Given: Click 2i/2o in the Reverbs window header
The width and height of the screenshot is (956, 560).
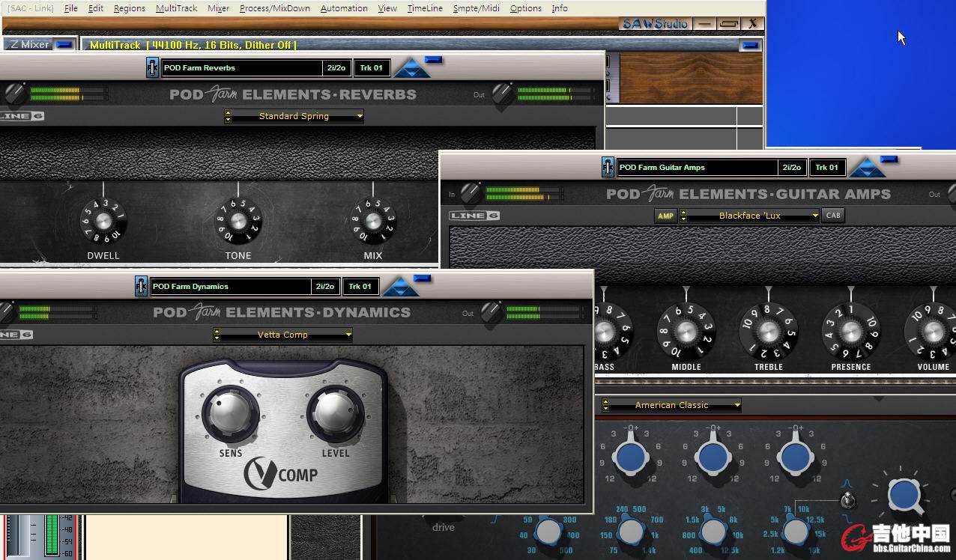Looking at the screenshot, I should tap(336, 67).
